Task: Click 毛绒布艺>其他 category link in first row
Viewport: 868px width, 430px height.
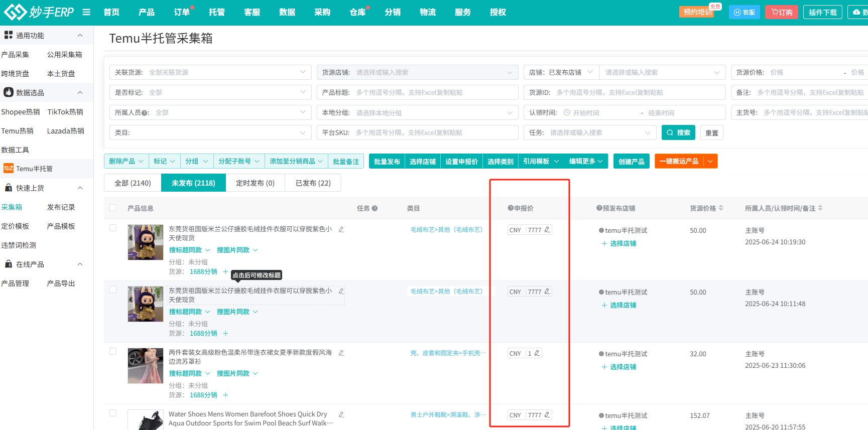Action: [446, 229]
